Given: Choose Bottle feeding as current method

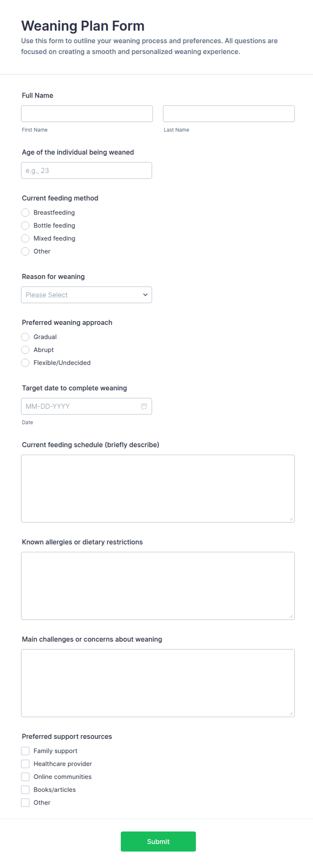Looking at the screenshot, I should coord(25,225).
